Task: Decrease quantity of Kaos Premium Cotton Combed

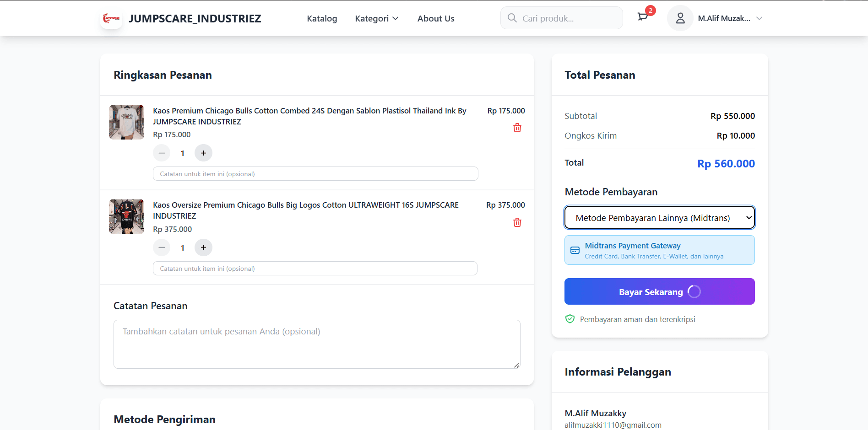Action: coord(162,153)
